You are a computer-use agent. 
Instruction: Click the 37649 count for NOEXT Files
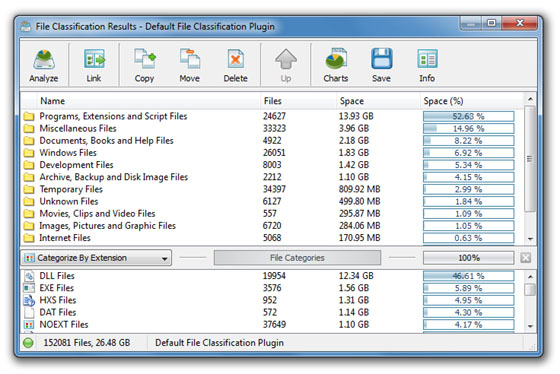[274, 325]
